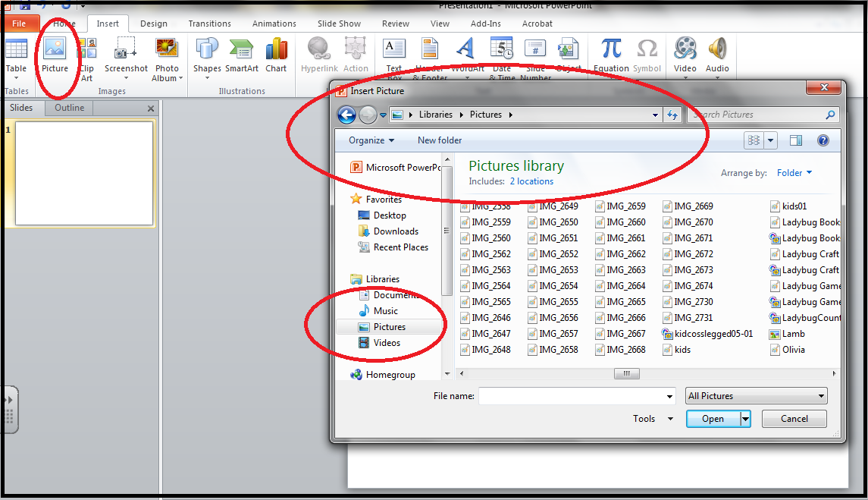Expand the File name dropdown arrow
The image size is (868, 500).
pos(670,396)
